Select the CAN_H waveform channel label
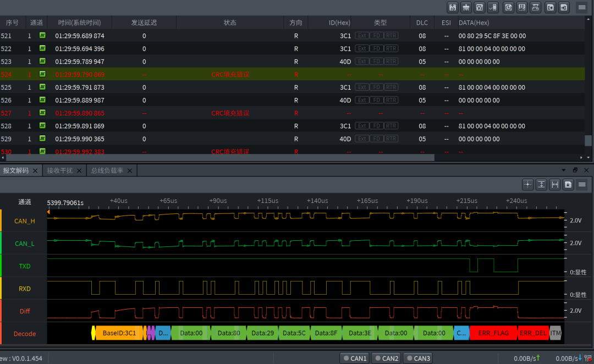The width and height of the screenshot is (594, 364). [x=25, y=221]
